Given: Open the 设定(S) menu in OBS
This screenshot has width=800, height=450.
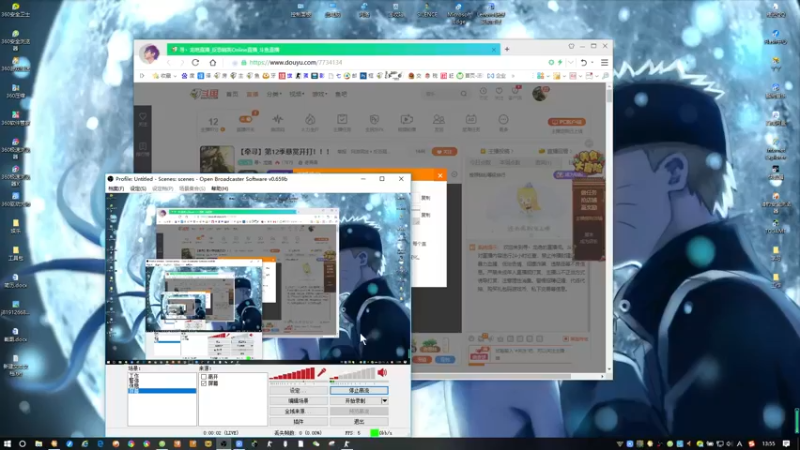Looking at the screenshot, I should [138, 189].
